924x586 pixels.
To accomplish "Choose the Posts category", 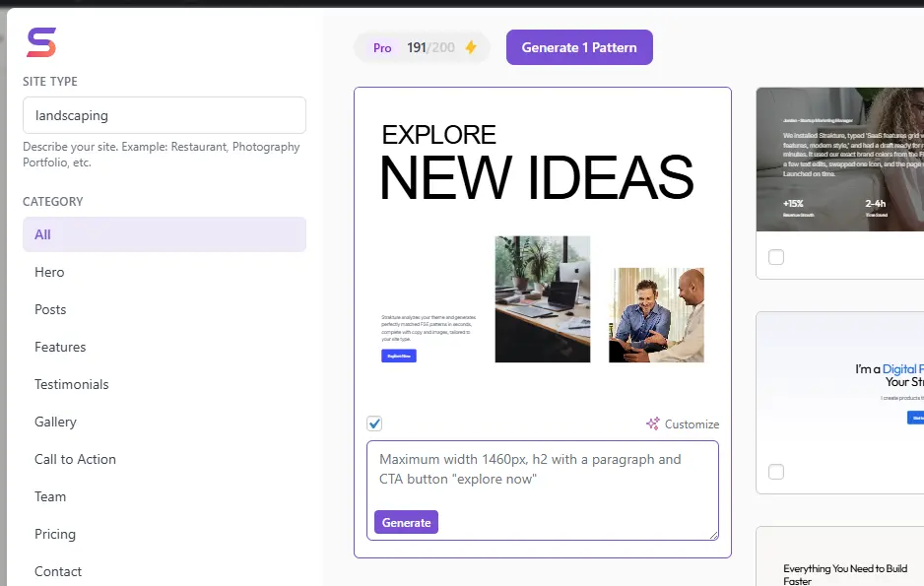I will click(x=50, y=309).
